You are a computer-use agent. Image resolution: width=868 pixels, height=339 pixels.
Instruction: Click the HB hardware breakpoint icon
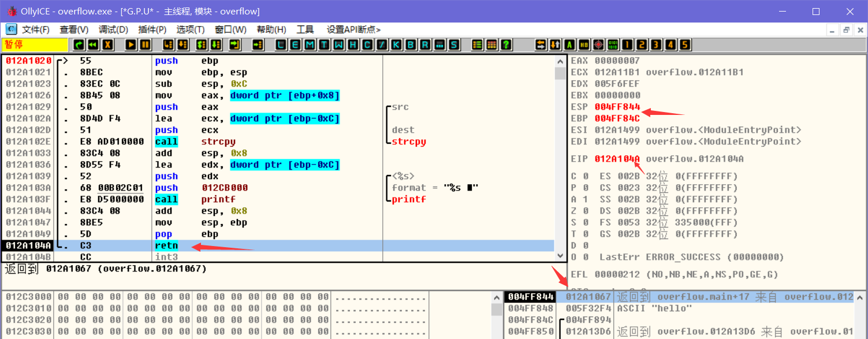coord(584,44)
